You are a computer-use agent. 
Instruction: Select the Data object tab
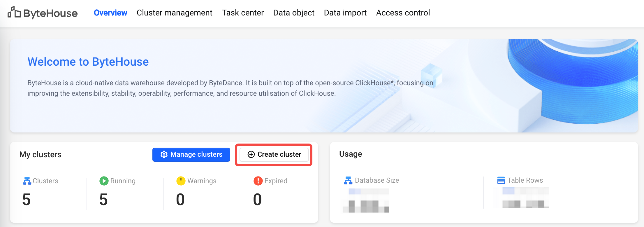294,13
